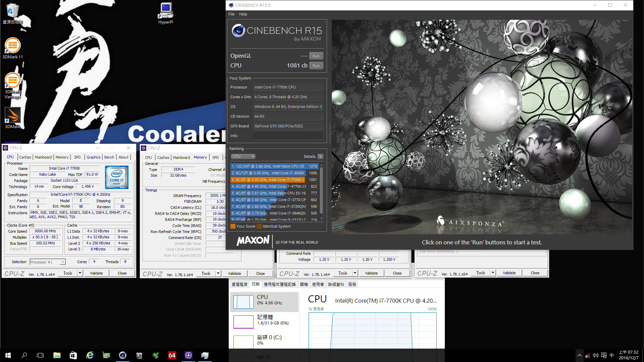
Task: Open the Processor #1 selection dropdown
Action: tap(47, 262)
